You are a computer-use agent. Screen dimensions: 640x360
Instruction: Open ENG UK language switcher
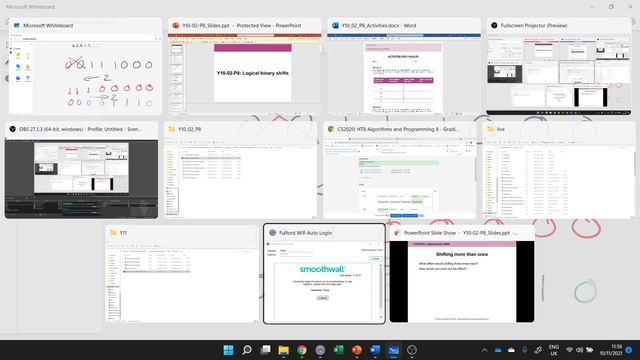point(554,350)
